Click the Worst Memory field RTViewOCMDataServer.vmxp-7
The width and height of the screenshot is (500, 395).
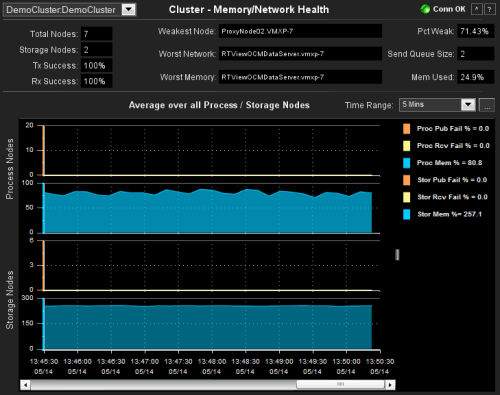[x=300, y=77]
